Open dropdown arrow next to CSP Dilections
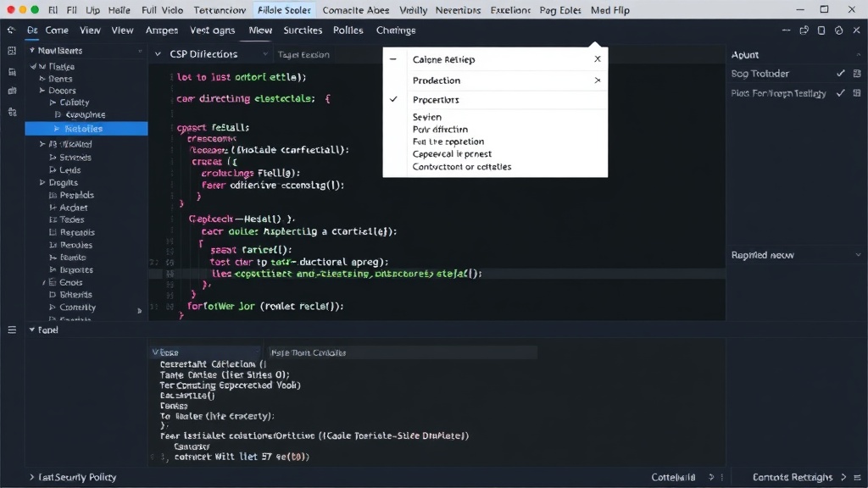Screen dimensions: 868x488 [265, 54]
